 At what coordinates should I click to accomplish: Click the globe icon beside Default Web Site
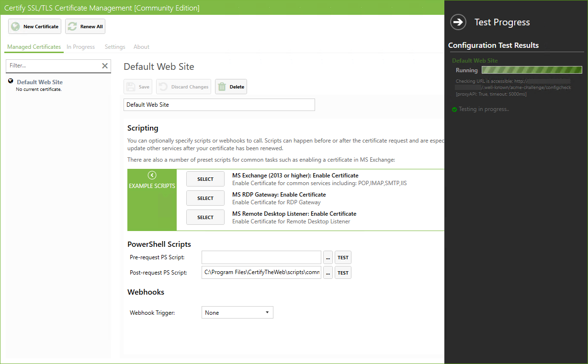point(11,81)
